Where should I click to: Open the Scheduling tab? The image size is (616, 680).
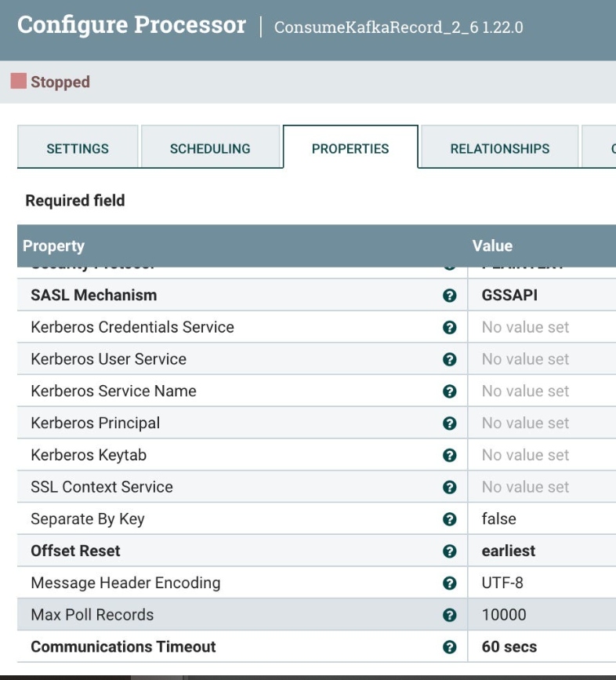212,146
